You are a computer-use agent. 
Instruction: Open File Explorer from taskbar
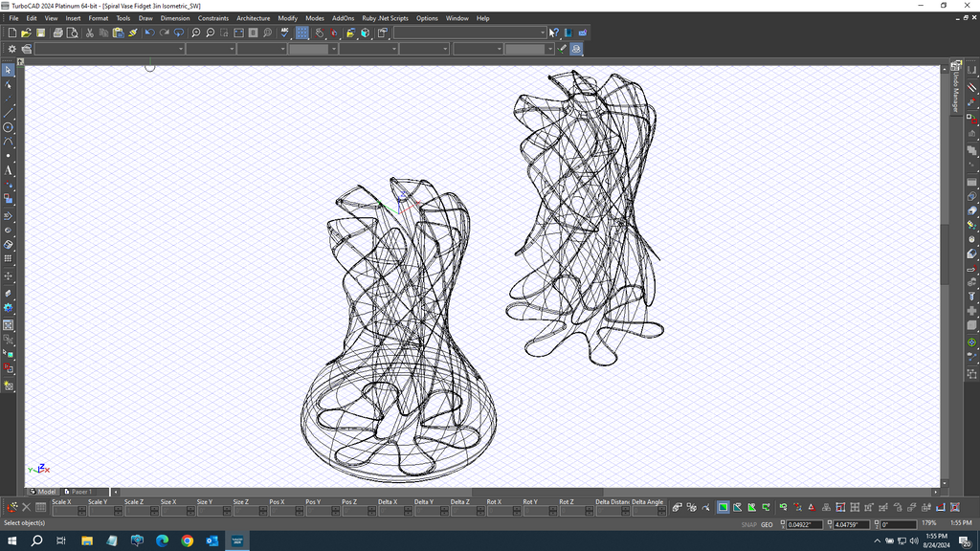click(87, 541)
